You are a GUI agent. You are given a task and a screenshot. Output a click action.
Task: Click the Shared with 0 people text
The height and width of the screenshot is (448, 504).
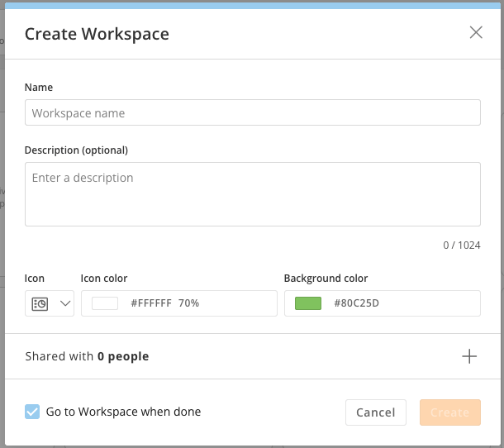coord(87,356)
